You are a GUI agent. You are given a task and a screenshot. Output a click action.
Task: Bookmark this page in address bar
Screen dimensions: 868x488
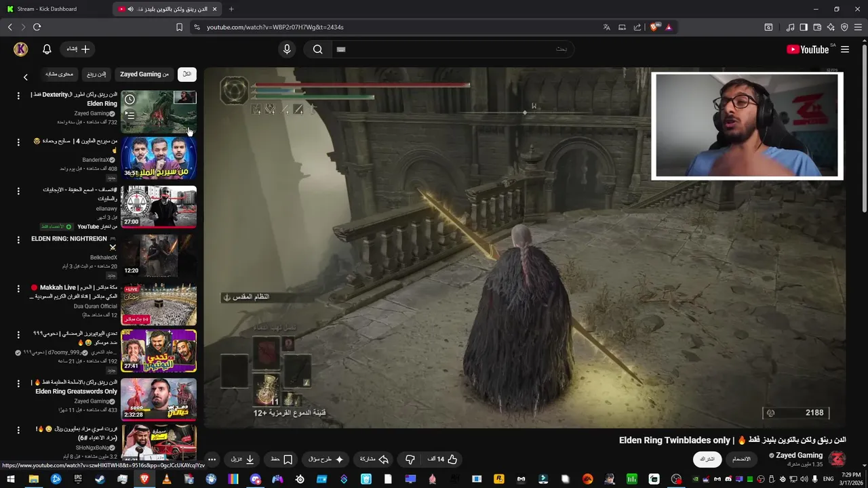[179, 27]
